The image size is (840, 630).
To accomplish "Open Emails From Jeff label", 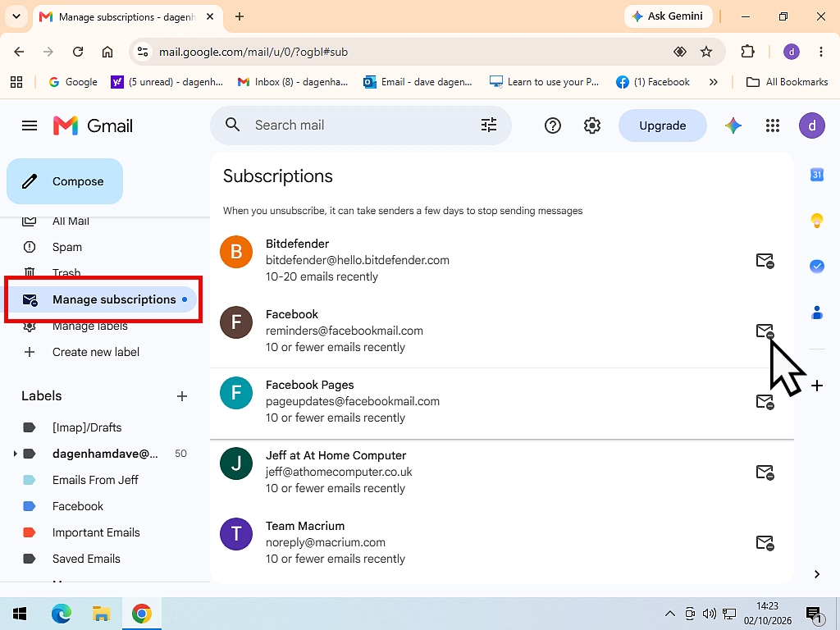I will 95,480.
